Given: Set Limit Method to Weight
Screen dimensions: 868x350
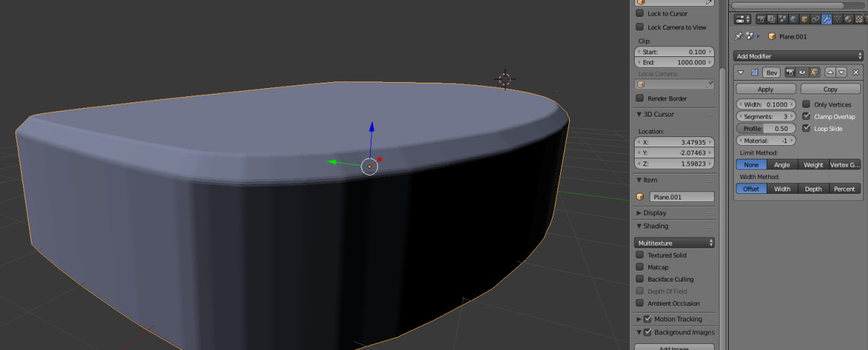Looking at the screenshot, I should pos(813,165).
